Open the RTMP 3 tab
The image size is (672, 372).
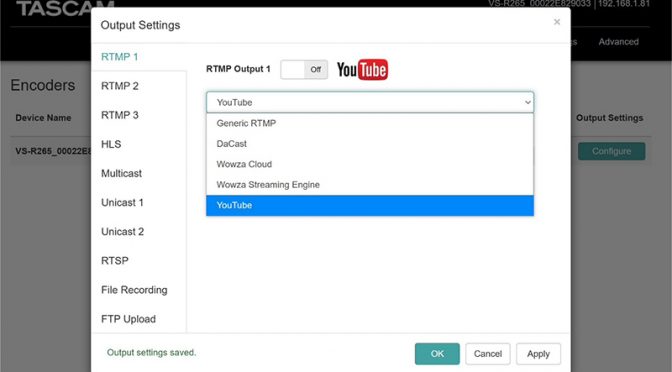120,115
